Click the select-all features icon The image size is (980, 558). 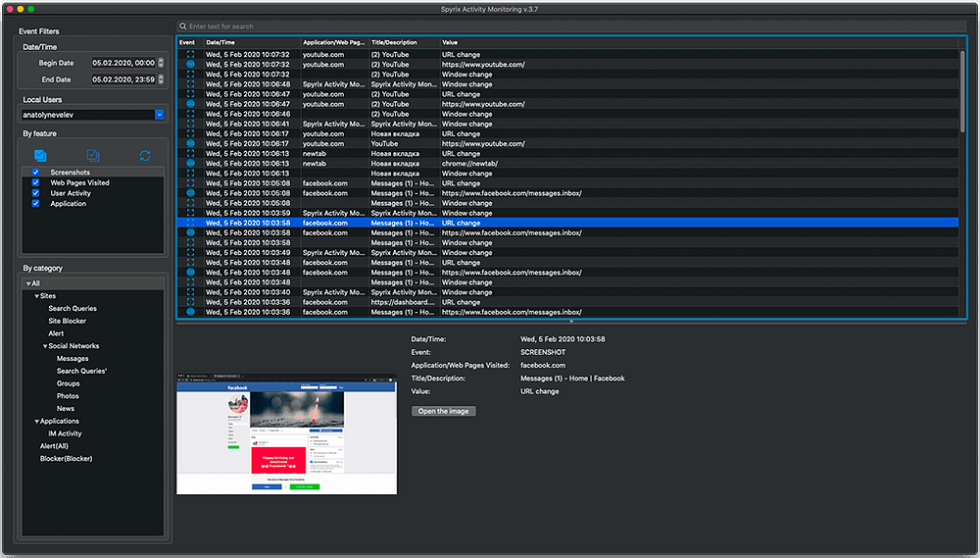[x=40, y=155]
